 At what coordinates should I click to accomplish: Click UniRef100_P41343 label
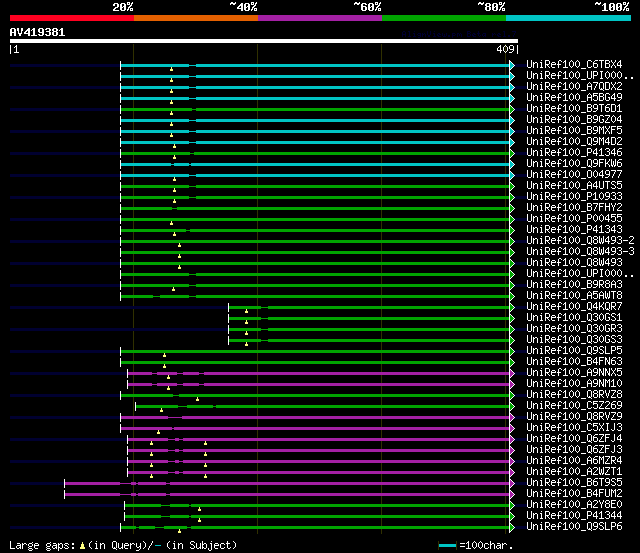[x=574, y=230]
